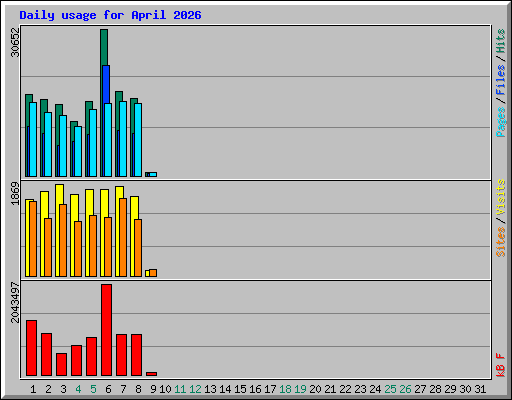Click the Hits legend label
512x400 pixels.
tap(500, 41)
